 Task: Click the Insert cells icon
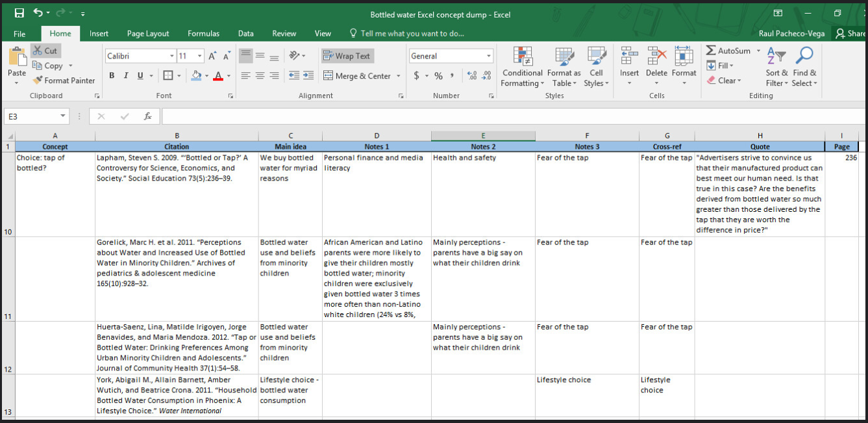coord(628,57)
